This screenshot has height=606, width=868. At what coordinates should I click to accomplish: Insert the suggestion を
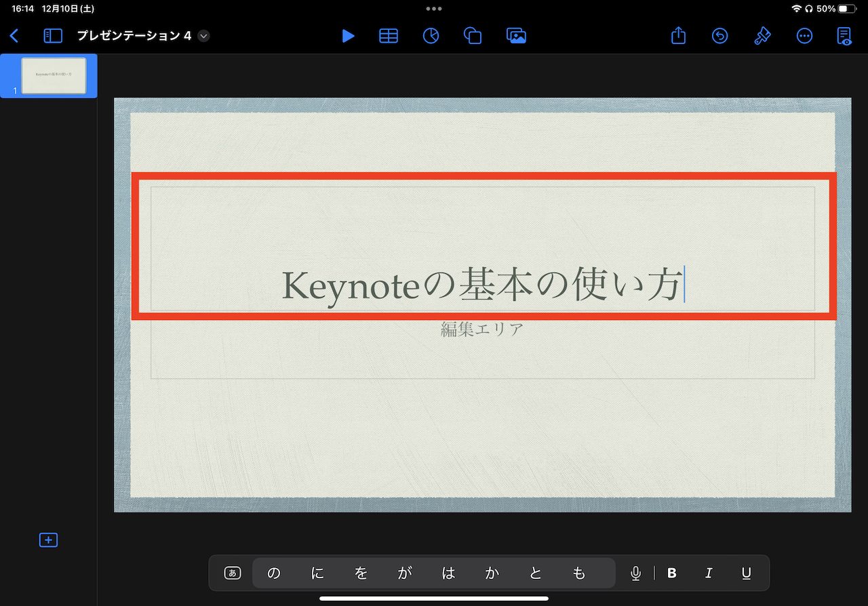pyautogui.click(x=361, y=573)
